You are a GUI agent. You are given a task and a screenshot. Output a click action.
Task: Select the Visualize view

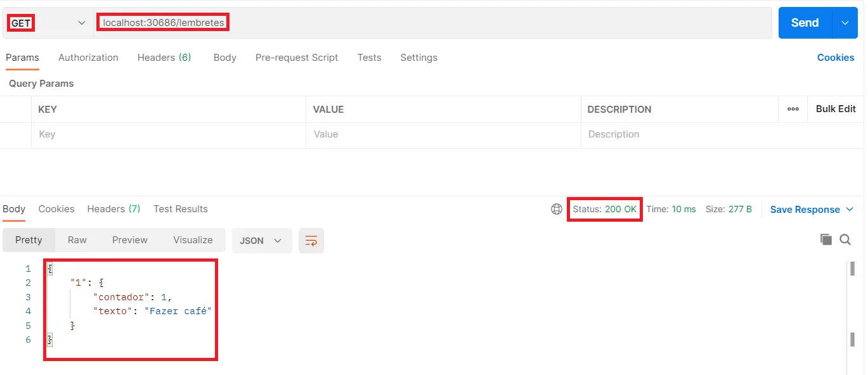pyautogui.click(x=193, y=240)
